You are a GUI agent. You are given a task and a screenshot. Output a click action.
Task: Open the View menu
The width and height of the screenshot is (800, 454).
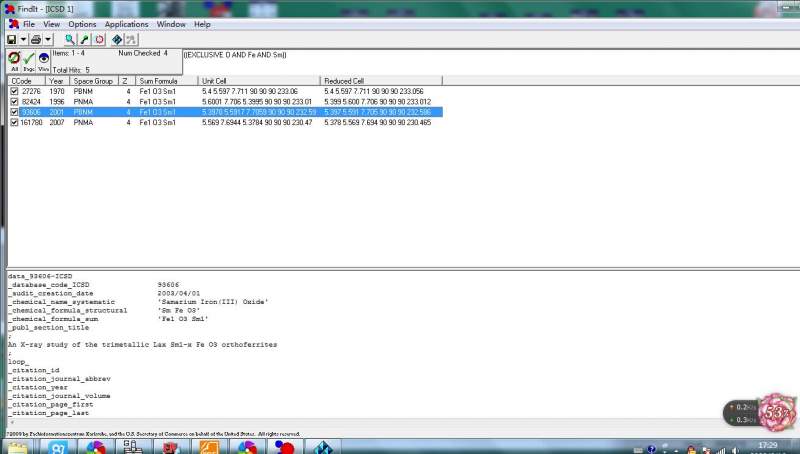[52, 24]
